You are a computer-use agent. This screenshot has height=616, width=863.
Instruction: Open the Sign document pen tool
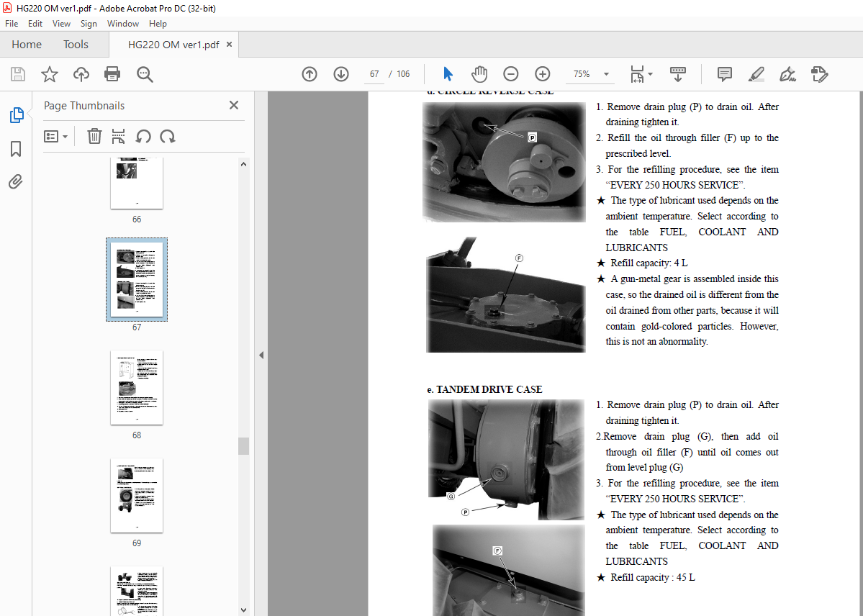(788, 74)
